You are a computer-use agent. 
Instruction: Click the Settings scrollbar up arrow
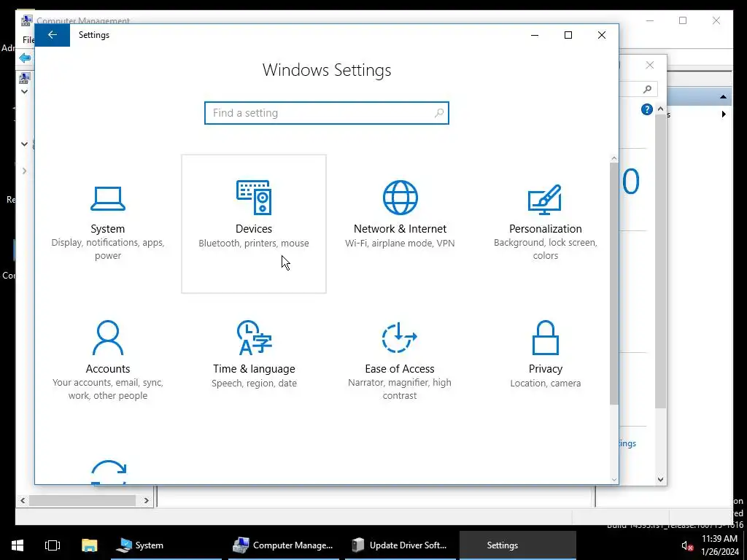tap(614, 158)
